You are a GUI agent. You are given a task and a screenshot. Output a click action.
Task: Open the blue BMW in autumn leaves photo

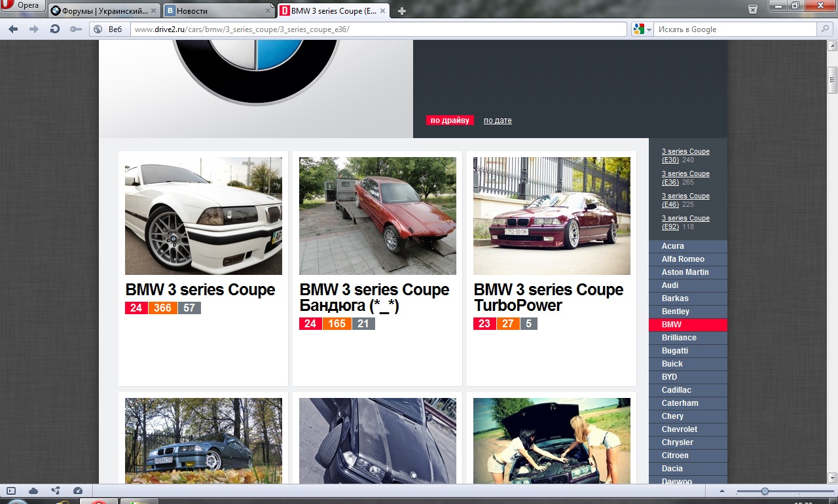[x=204, y=441]
